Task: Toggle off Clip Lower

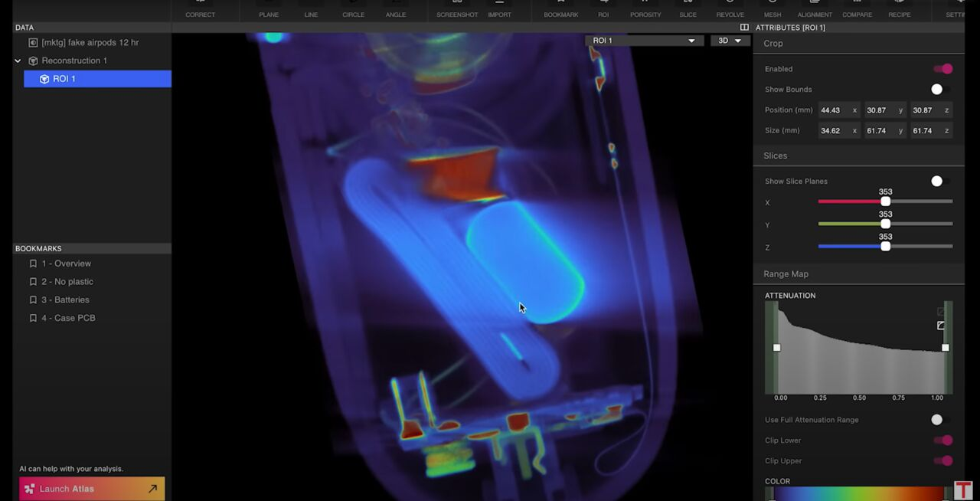Action: pos(942,440)
